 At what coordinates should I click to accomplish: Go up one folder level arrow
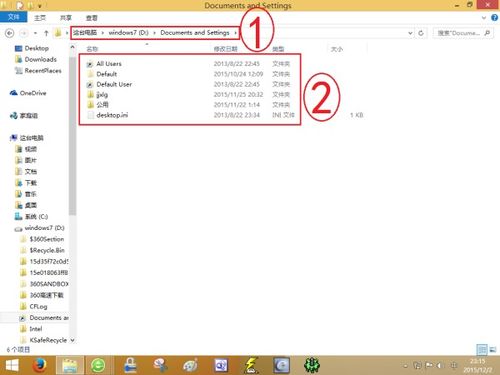(46, 33)
